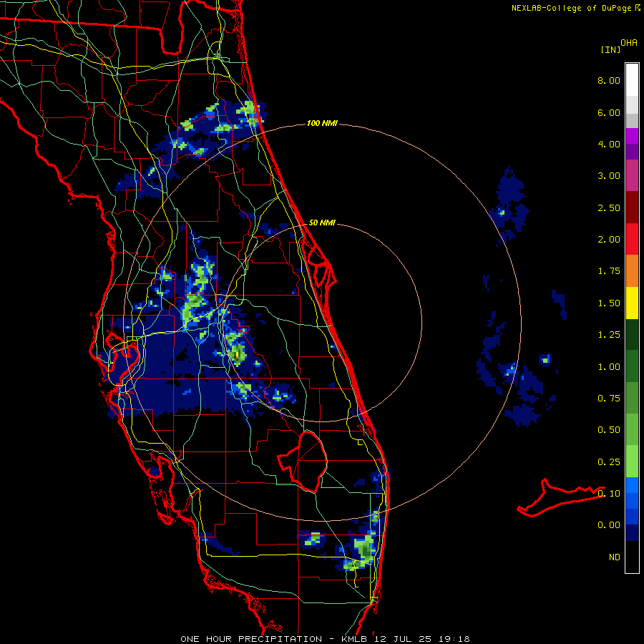Select the 0.75 inch legend value

tap(609, 399)
